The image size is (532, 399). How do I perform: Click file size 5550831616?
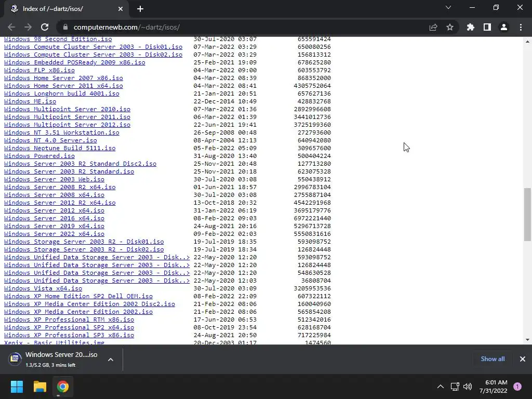[x=312, y=234]
